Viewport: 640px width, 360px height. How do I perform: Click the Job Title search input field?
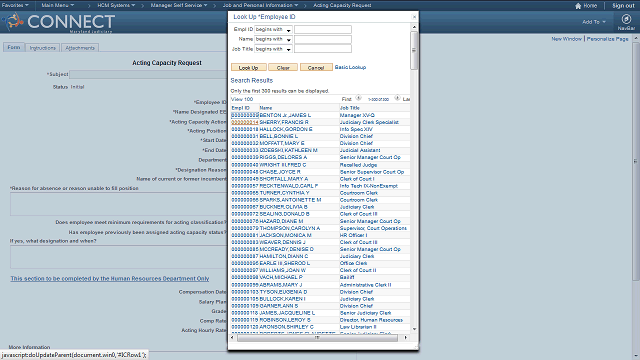[323, 49]
